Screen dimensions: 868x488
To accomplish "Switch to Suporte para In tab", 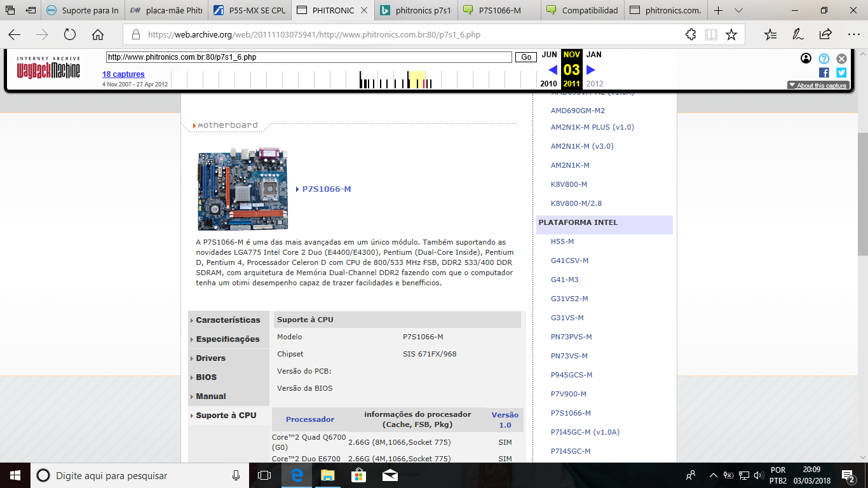I will (83, 11).
